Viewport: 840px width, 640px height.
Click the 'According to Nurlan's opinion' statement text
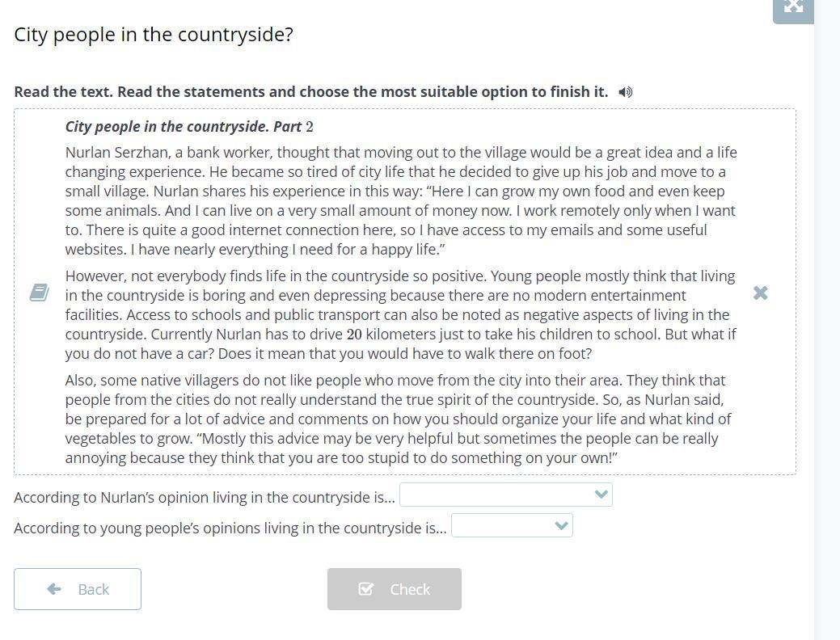[x=205, y=498]
